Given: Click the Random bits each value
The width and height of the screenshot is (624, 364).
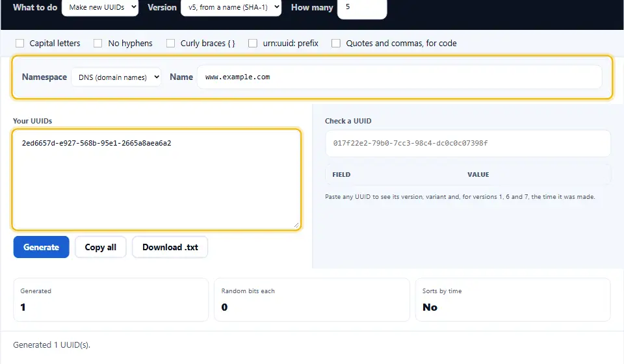Looking at the screenshot, I should click(x=224, y=307).
